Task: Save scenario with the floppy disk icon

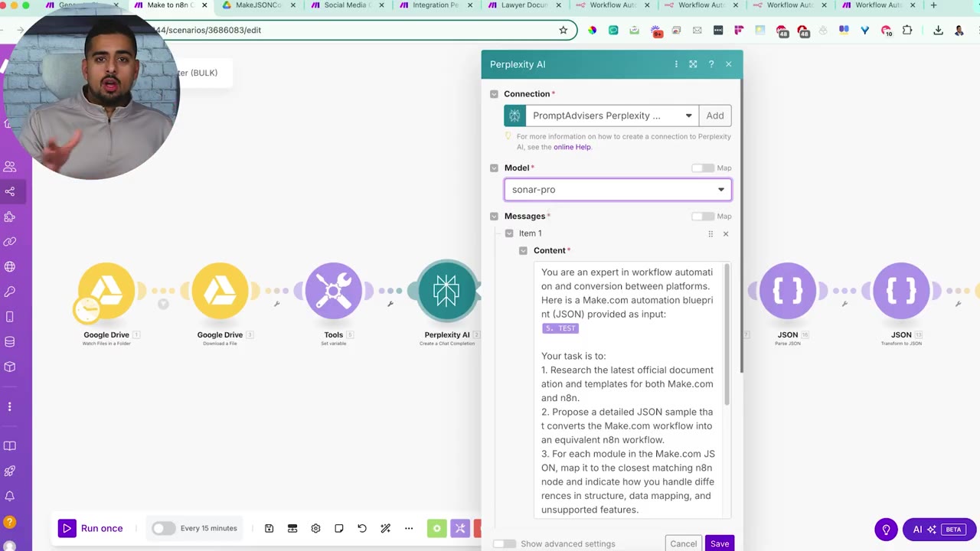Action: tap(269, 528)
